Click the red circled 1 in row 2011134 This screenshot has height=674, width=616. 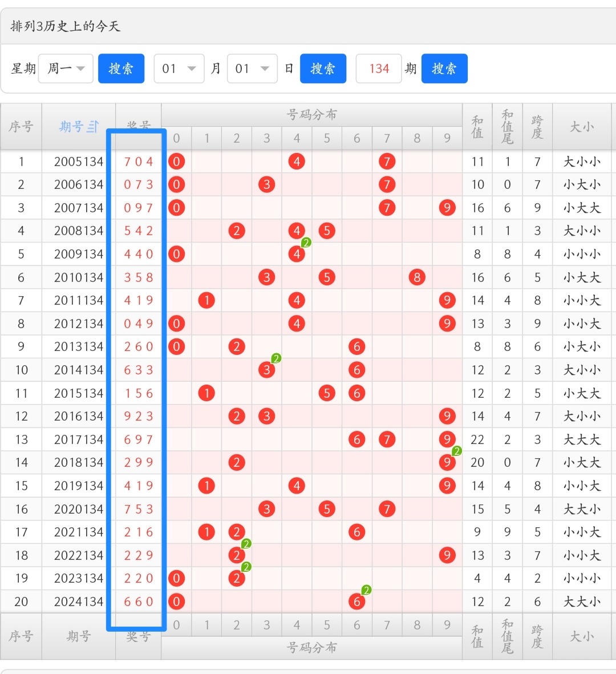coord(206,300)
